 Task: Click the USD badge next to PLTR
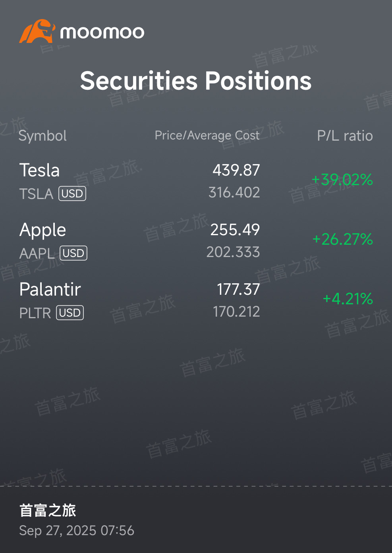pyautogui.click(x=70, y=313)
